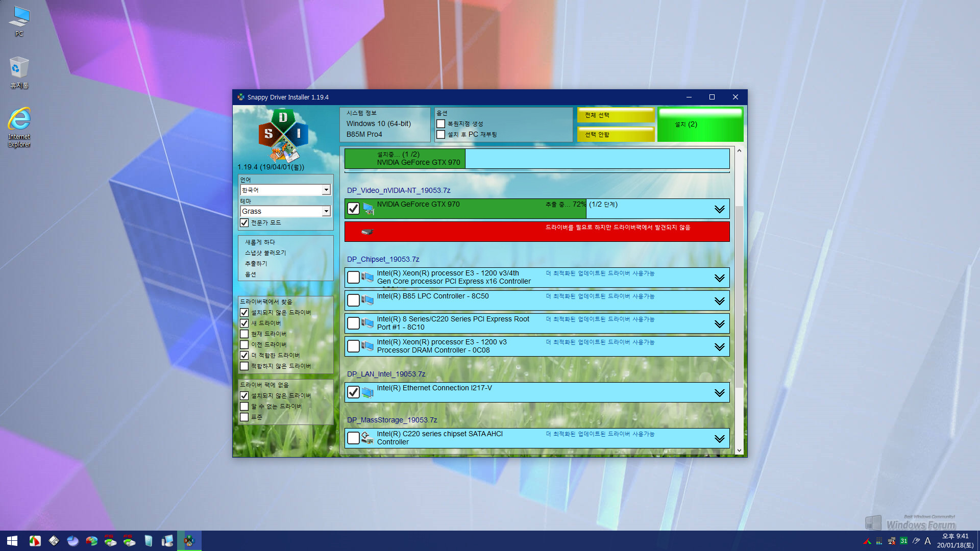Open the PC desktop icon
The height and width of the screenshot is (551, 980).
pyautogui.click(x=19, y=21)
